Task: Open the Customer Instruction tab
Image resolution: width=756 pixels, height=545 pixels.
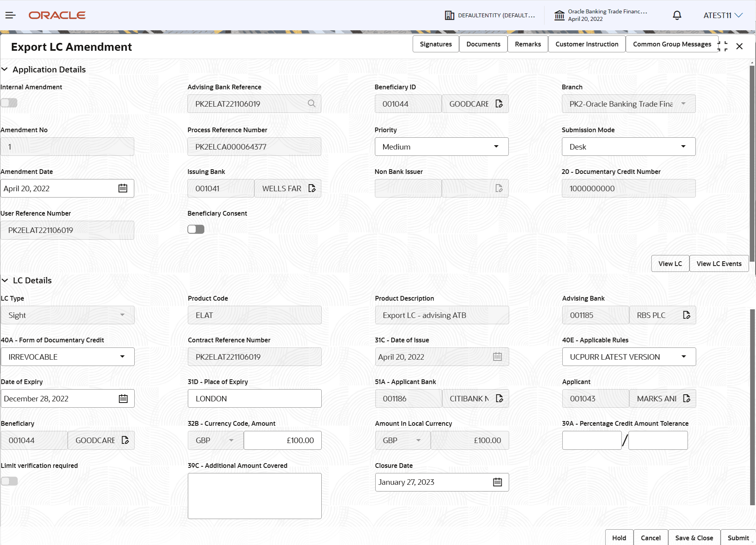Action: 586,44
